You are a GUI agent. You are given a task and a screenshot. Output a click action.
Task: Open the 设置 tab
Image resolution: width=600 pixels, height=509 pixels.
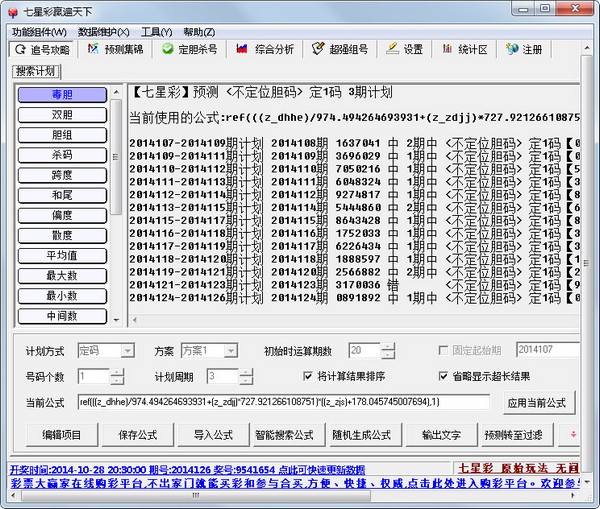tap(404, 50)
